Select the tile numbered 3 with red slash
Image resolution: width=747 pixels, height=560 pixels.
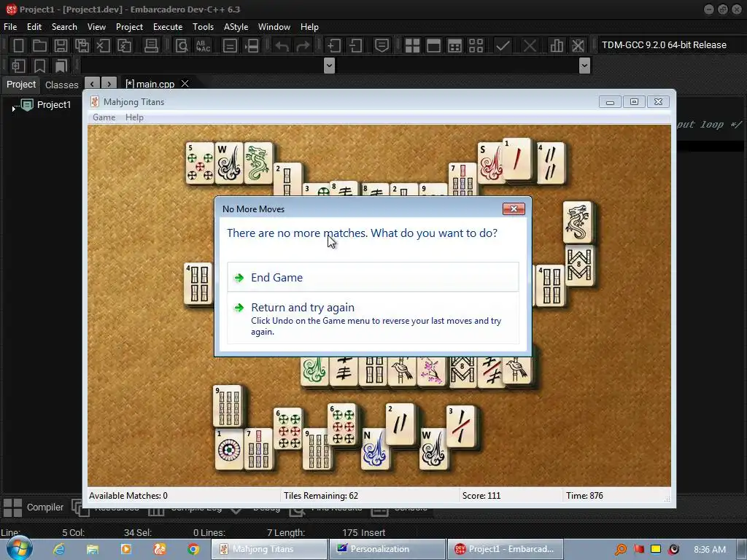pyautogui.click(x=461, y=426)
